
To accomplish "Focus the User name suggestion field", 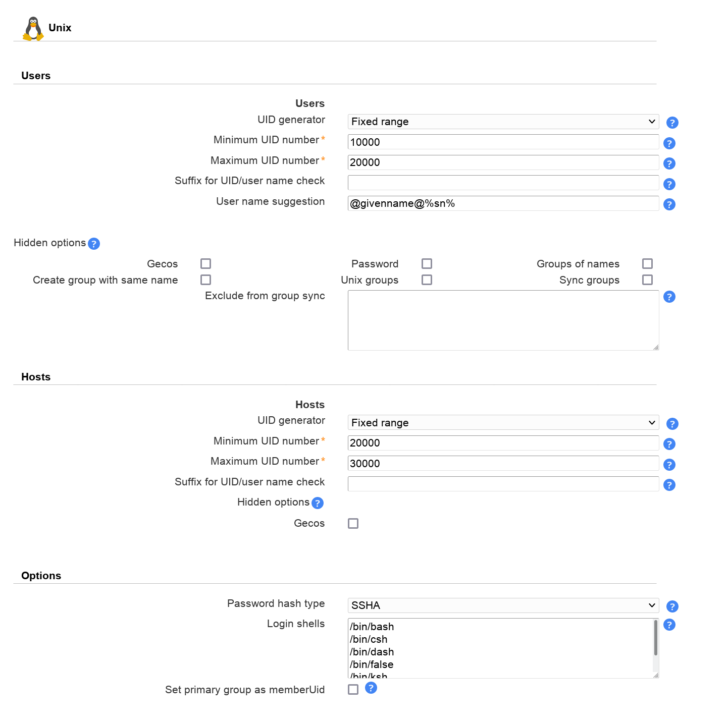I will coord(503,204).
